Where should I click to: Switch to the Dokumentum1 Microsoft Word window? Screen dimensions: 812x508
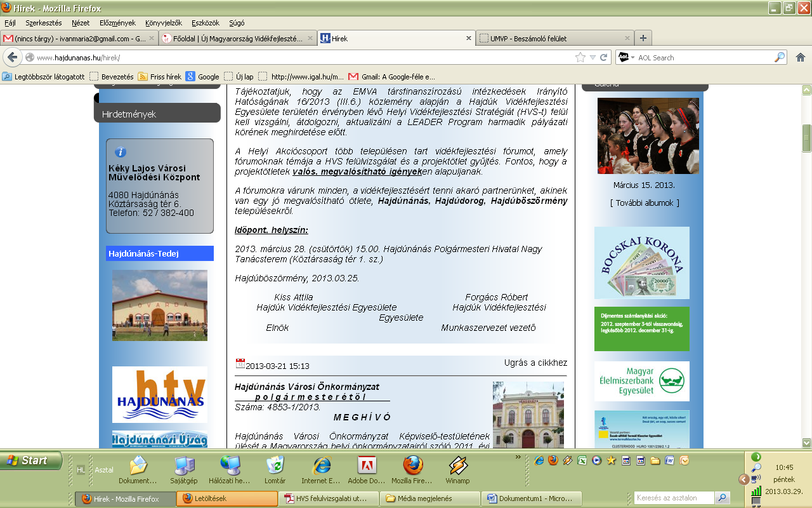[532, 498]
